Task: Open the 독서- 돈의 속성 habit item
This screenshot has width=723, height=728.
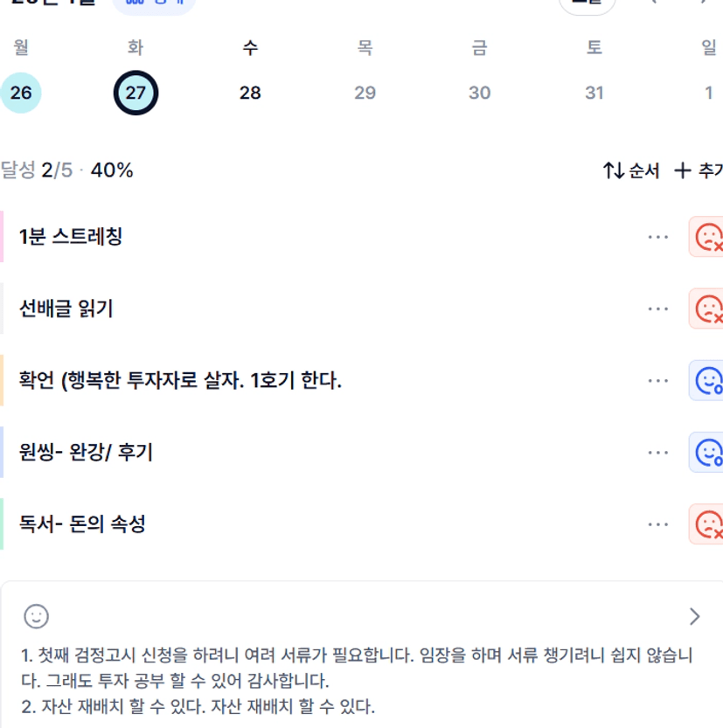Action: pos(82,524)
